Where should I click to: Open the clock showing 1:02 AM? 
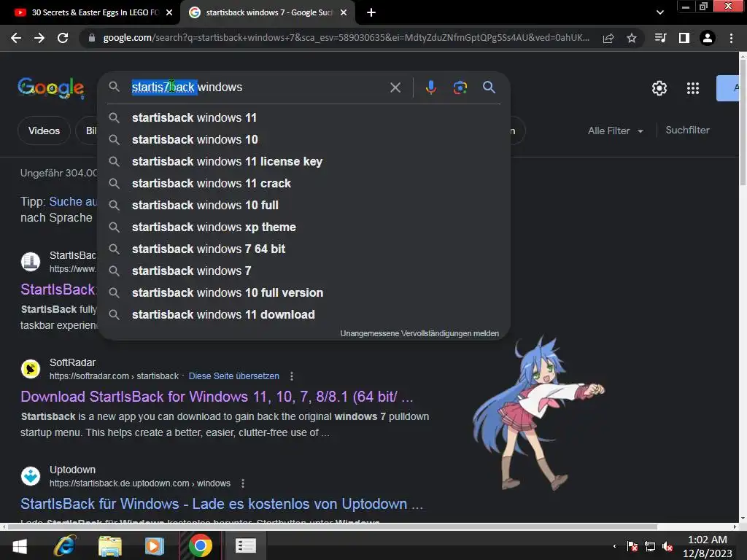coord(708,546)
